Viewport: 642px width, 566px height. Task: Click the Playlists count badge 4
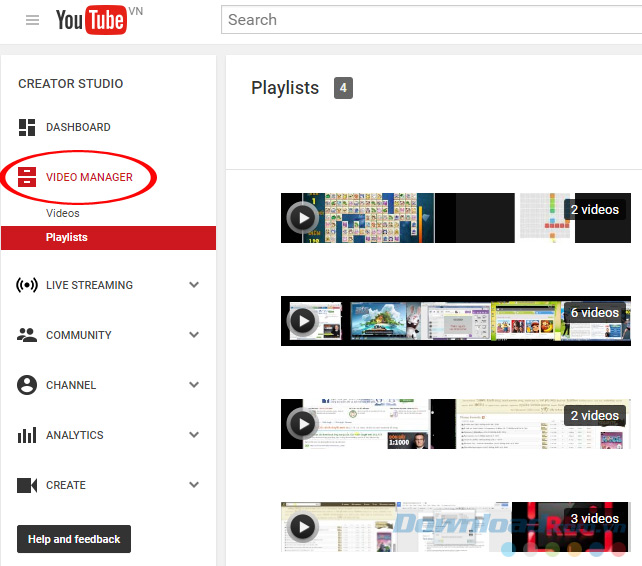point(343,88)
